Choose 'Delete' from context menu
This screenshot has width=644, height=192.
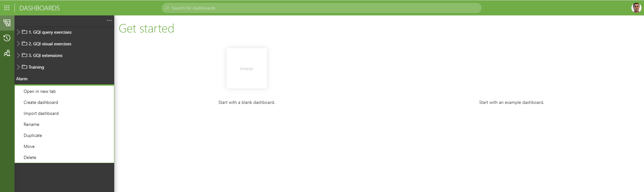click(64, 157)
